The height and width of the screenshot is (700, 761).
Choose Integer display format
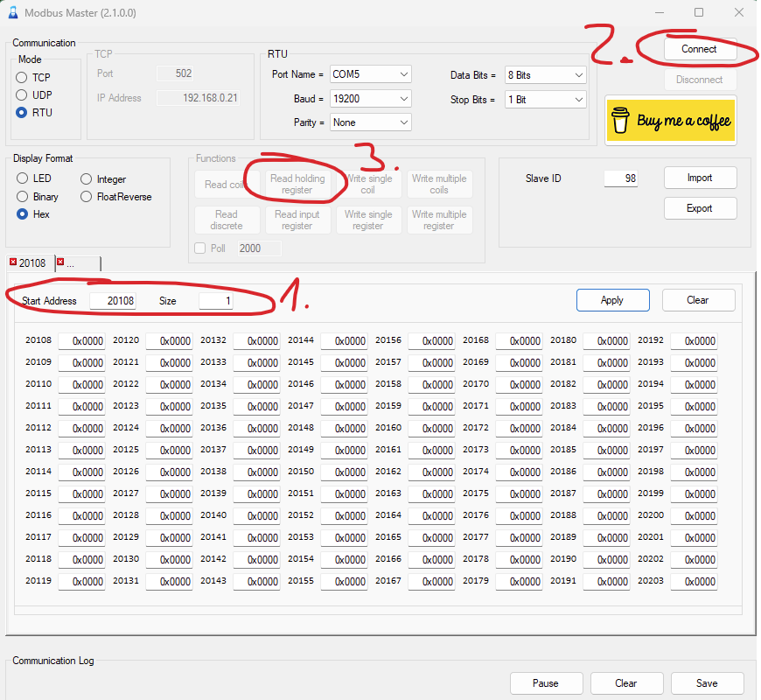(x=86, y=179)
